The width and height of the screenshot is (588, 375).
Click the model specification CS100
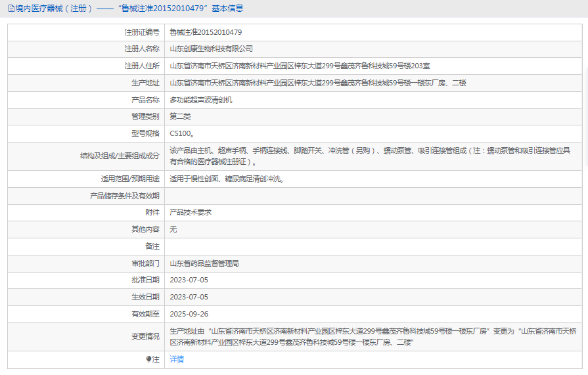[x=182, y=133]
